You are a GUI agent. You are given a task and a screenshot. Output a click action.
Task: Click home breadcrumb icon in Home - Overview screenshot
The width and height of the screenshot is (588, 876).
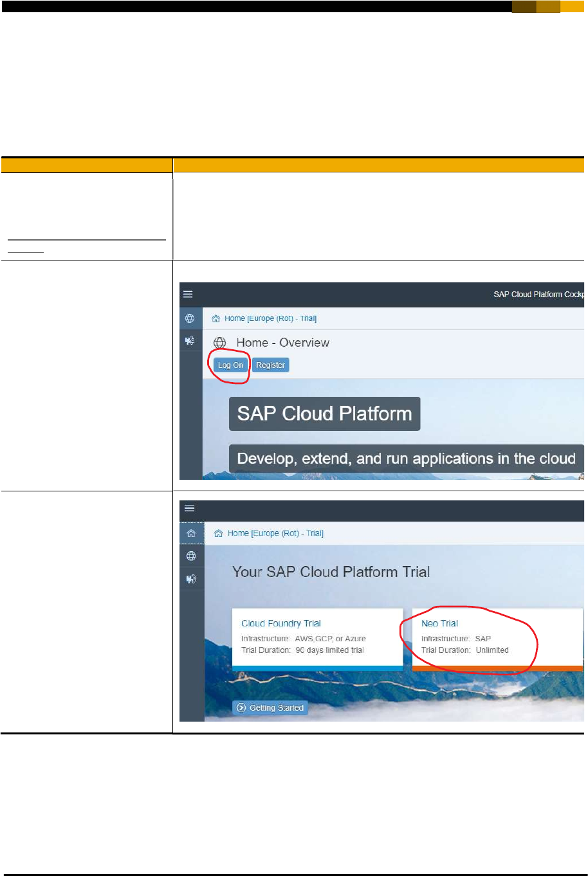coord(217,318)
